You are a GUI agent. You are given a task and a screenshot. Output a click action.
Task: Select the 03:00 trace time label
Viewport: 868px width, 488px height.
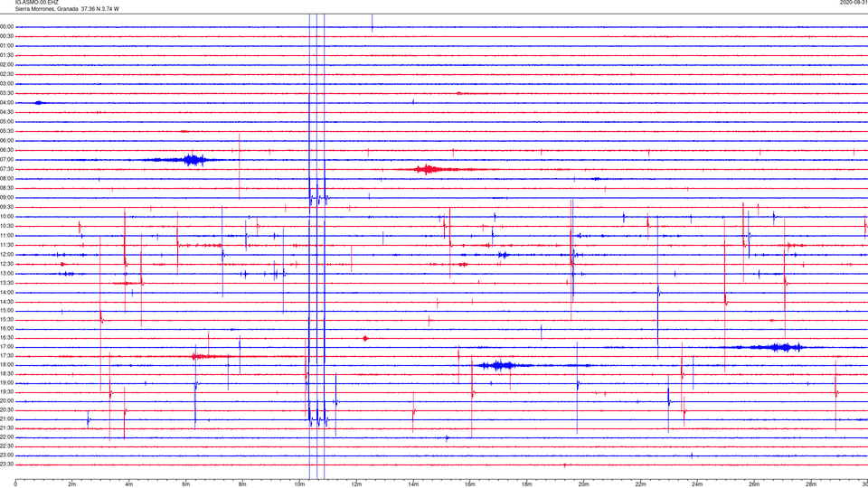coord(6,83)
